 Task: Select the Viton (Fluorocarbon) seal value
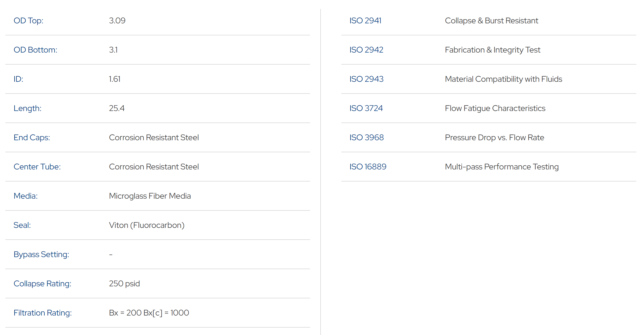click(x=146, y=225)
